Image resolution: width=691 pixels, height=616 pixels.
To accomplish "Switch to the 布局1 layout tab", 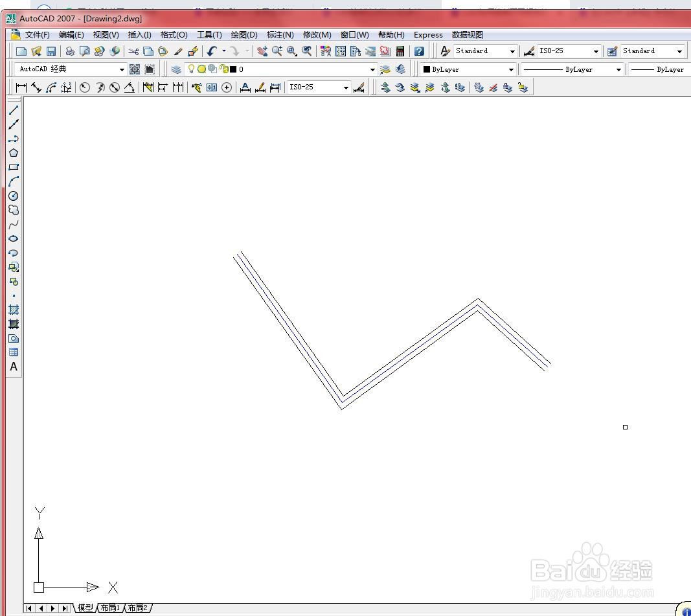I will tap(109, 608).
